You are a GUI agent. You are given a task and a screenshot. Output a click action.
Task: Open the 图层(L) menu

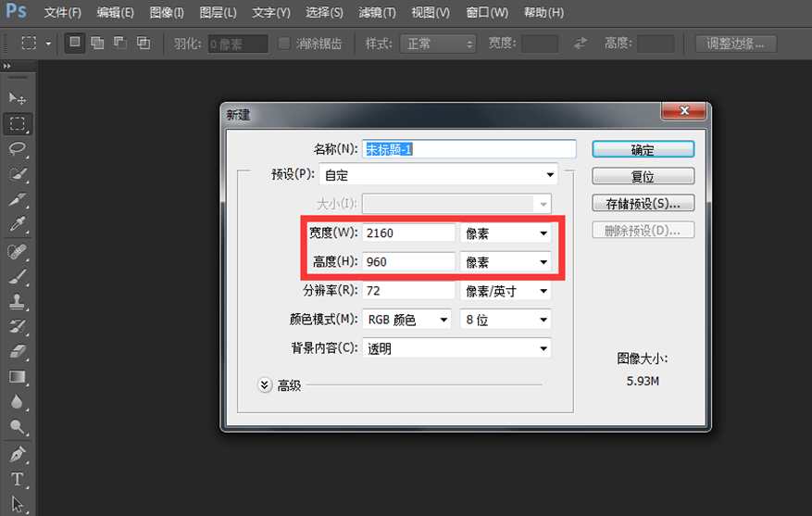point(218,12)
